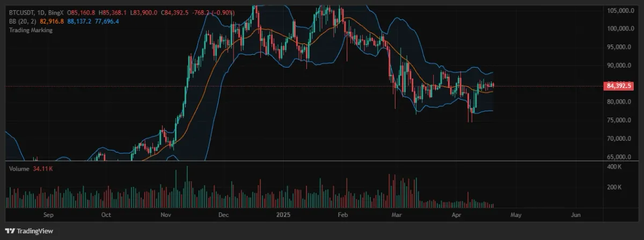Click the Apr label on time axis
Image resolution: width=644 pixels, height=240 pixels.
(x=457, y=215)
